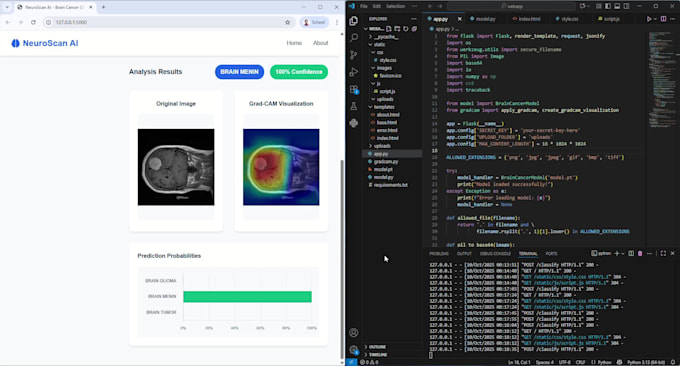Click the original MRI image thumbnail
This screenshot has height=366, width=680.
pyautogui.click(x=176, y=167)
